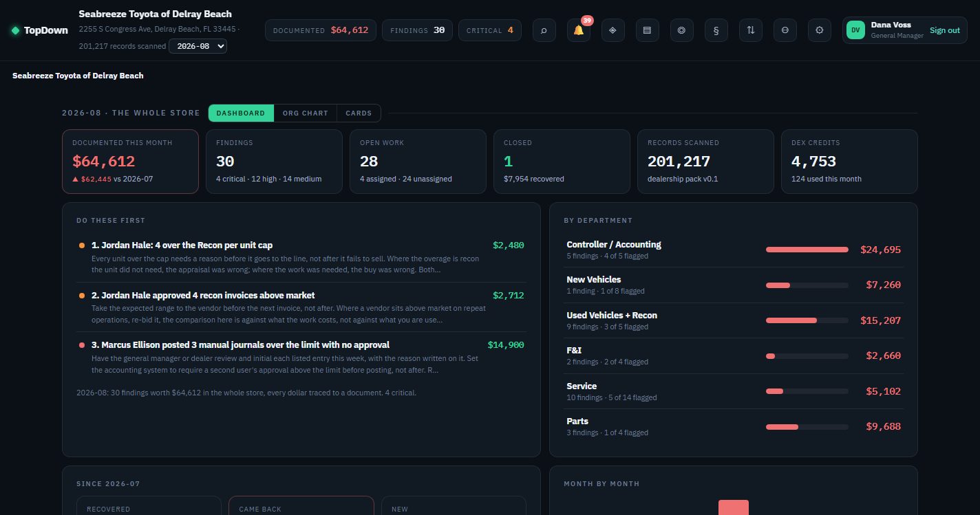Click the $9,688 department total
This screenshot has height=515, width=980.
coord(883,426)
